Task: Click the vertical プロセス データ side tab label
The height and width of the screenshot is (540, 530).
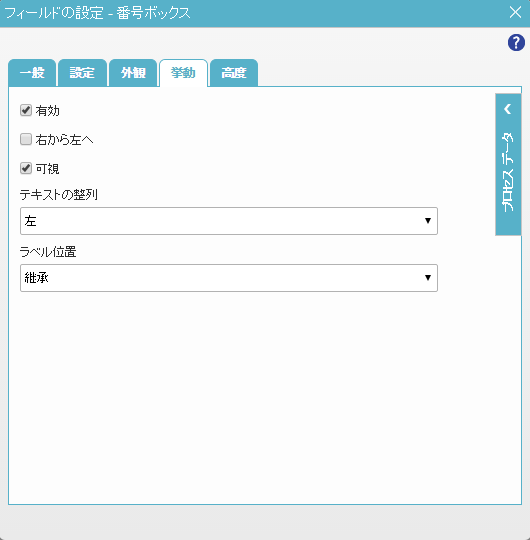Action: tap(508, 172)
